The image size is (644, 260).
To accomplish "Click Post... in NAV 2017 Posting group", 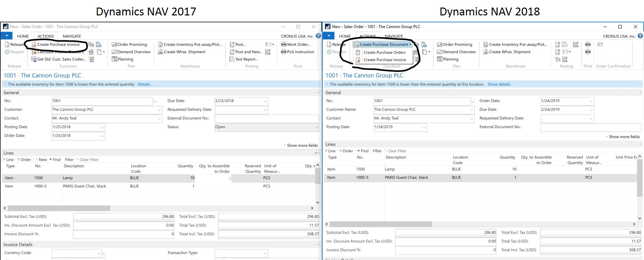I will 237,44.
